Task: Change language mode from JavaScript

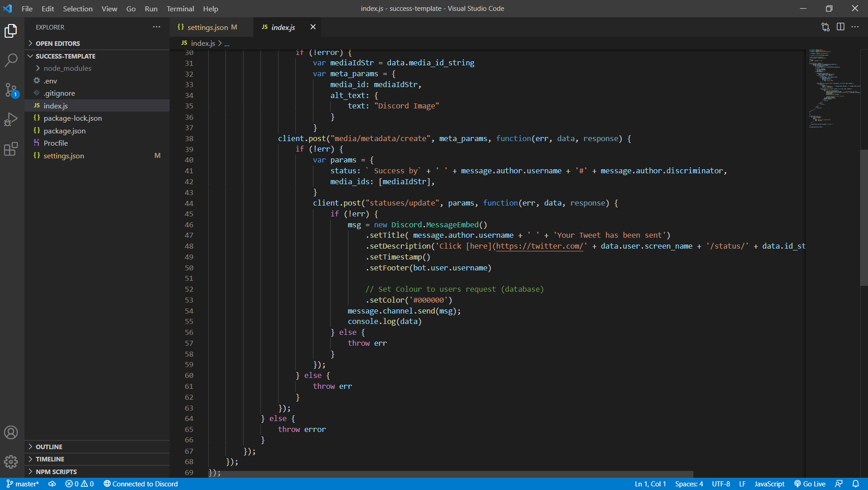Action: click(769, 484)
